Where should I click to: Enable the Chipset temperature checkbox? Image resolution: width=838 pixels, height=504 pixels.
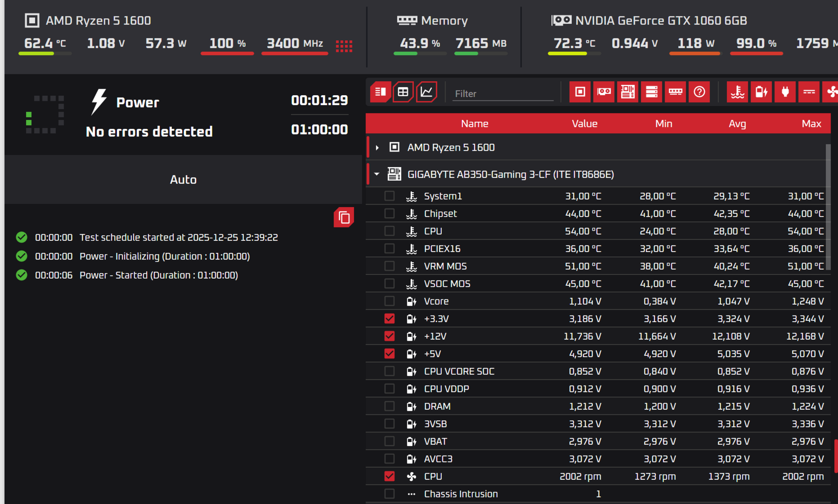click(389, 214)
